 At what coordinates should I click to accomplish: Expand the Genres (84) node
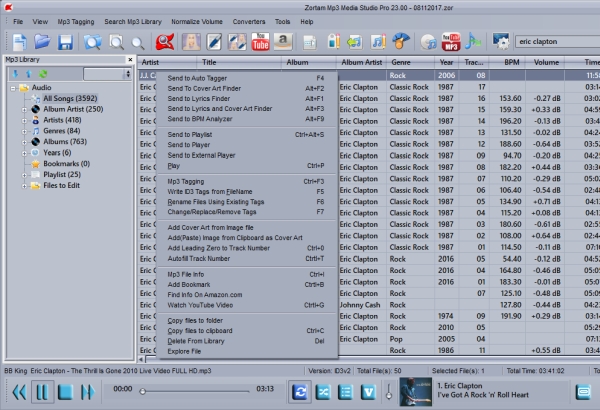24,131
